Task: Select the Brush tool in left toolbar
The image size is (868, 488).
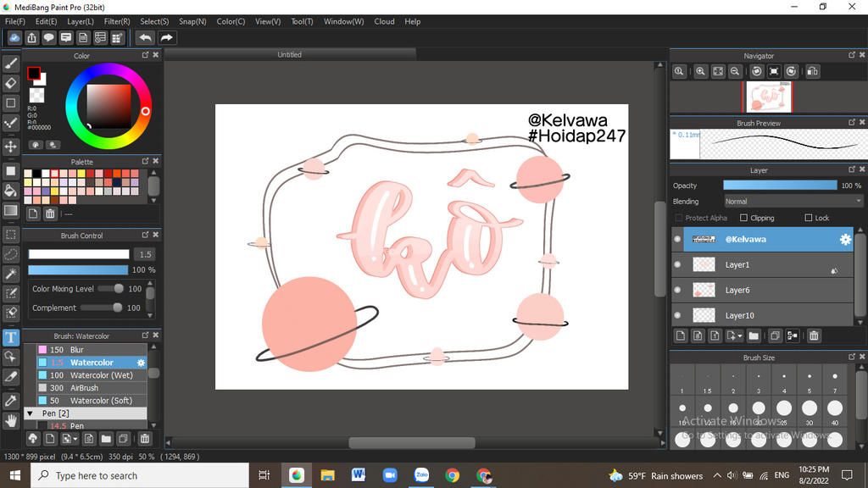Action: point(10,64)
